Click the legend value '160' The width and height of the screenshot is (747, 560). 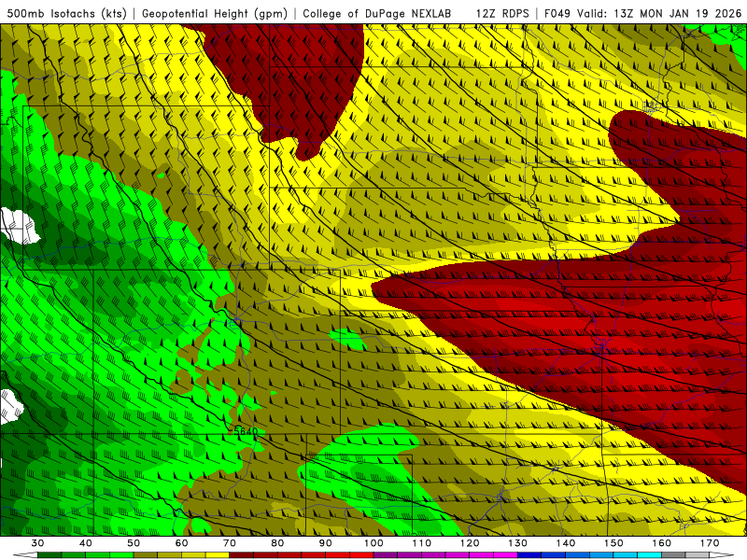tap(662, 543)
